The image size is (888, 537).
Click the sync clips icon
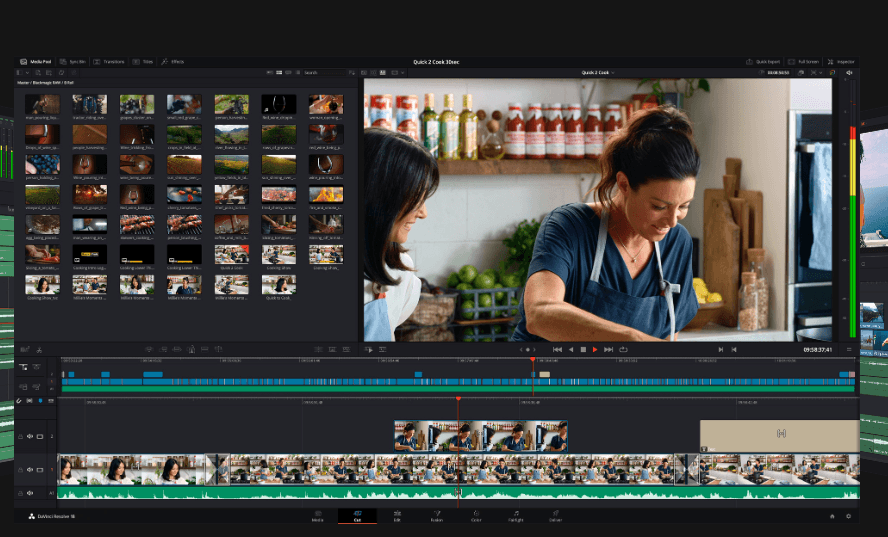[x=62, y=73]
